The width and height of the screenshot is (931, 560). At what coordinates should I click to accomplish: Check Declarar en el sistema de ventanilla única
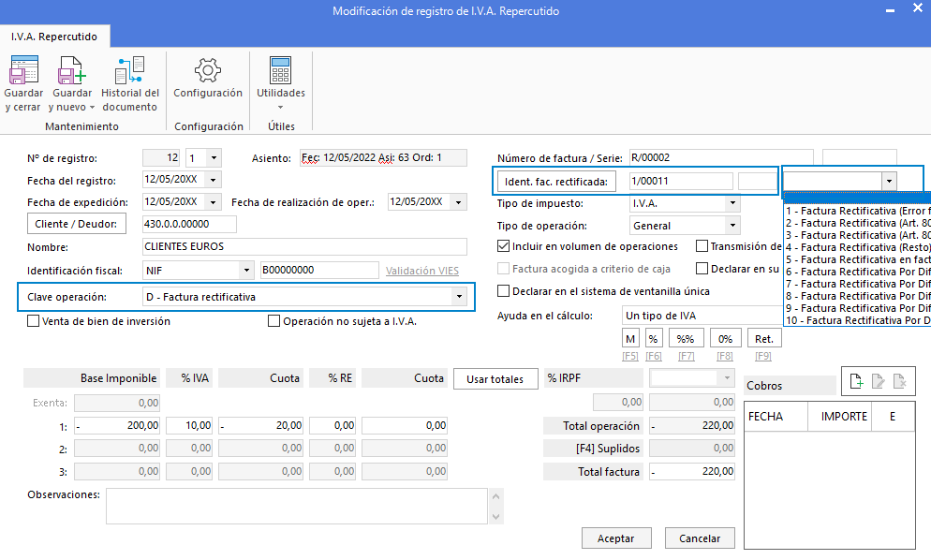coord(504,291)
